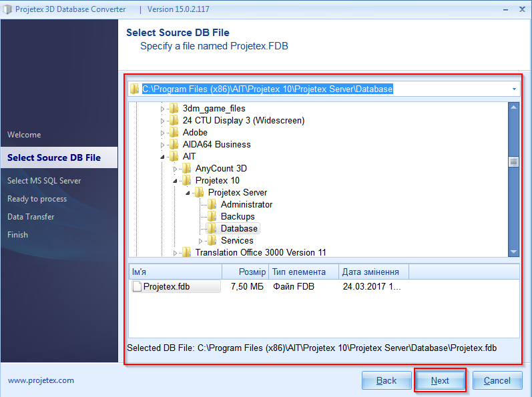The height and width of the screenshot is (397, 532).
Task: Click the Файл FDB type cell
Action: (294, 286)
